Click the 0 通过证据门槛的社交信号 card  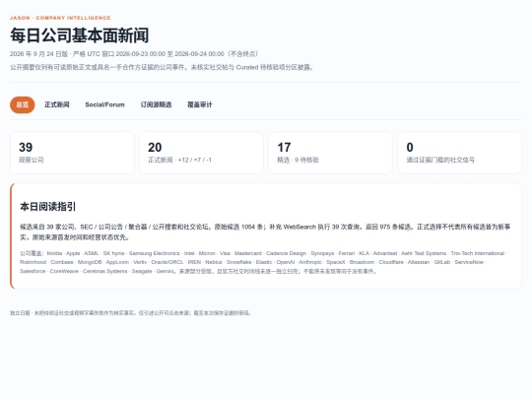[x=460, y=153]
